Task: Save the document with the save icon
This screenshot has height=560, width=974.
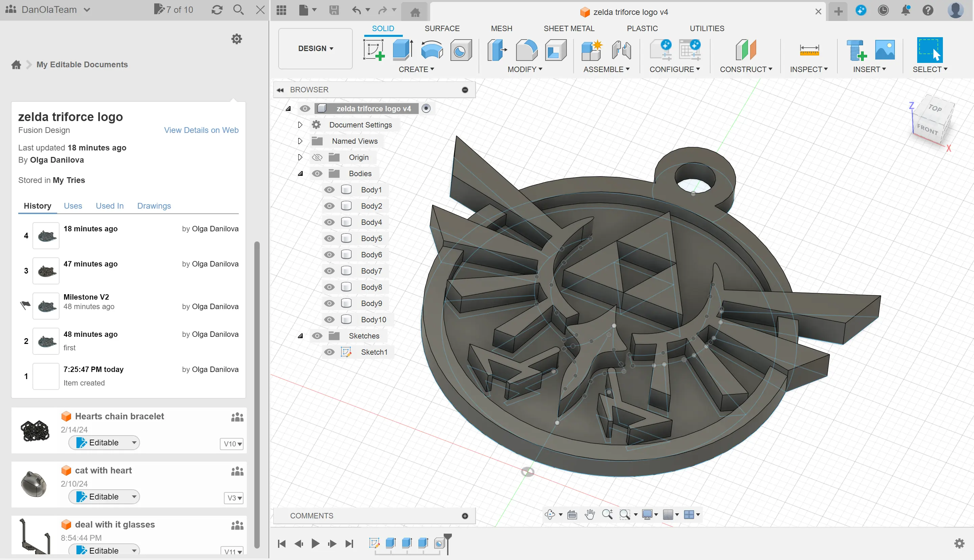Action: [334, 10]
